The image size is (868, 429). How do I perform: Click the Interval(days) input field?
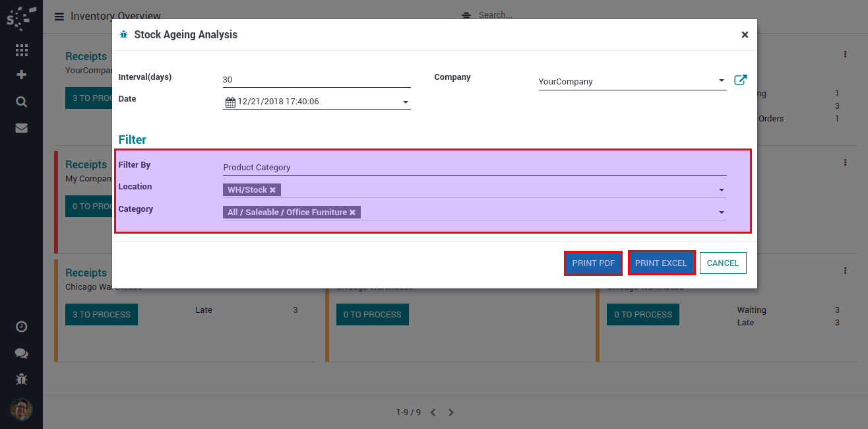pos(316,80)
